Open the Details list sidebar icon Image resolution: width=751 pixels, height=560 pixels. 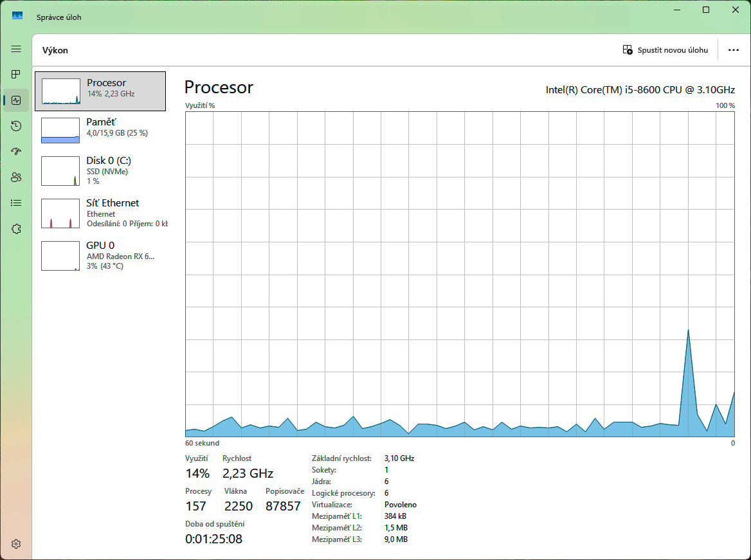point(16,203)
